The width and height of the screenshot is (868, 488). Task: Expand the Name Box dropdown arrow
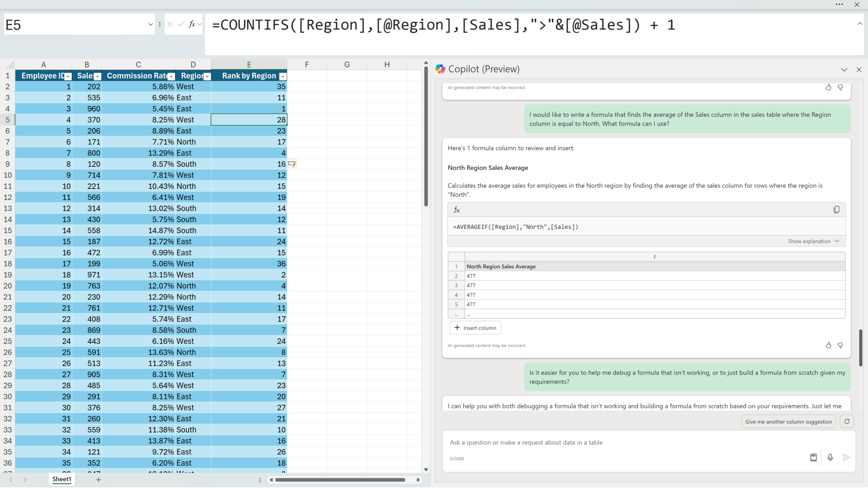tap(150, 25)
